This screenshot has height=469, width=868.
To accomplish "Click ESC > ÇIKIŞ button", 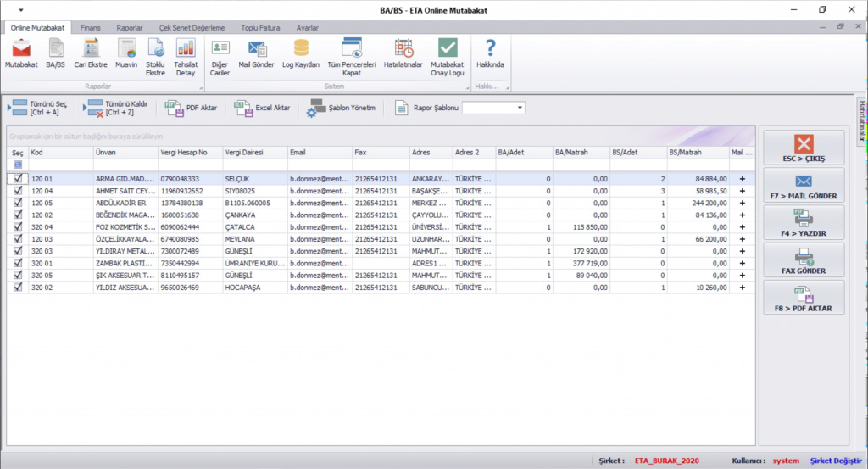I will (x=804, y=148).
